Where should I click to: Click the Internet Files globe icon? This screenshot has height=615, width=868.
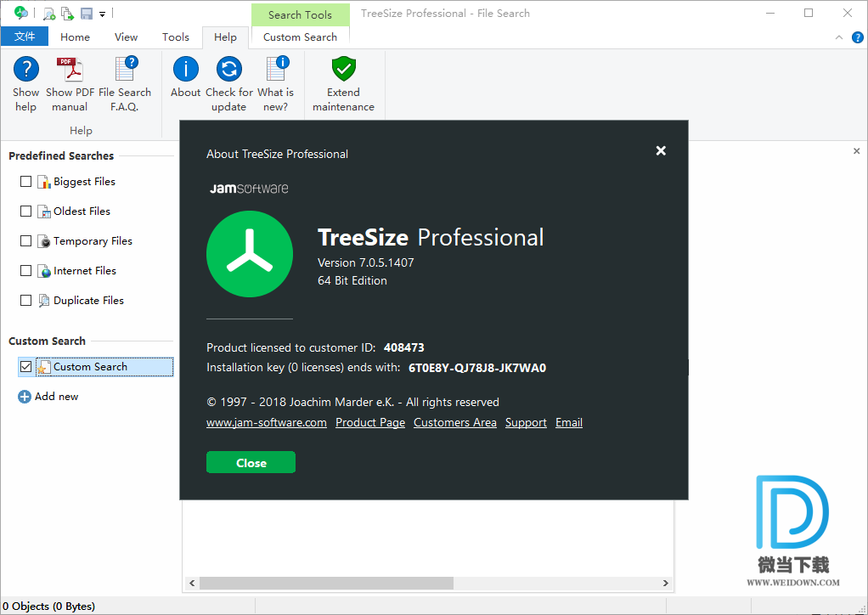click(x=43, y=271)
